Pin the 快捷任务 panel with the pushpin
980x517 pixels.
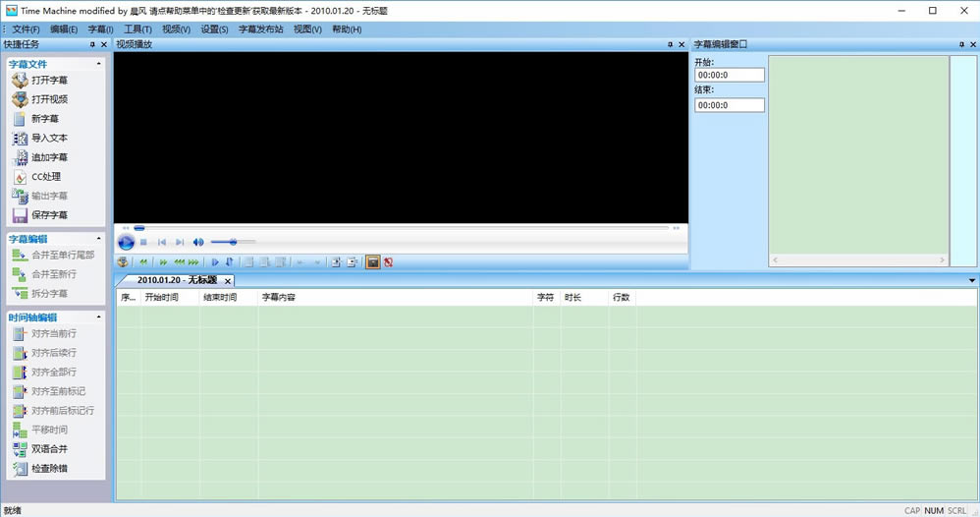93,44
